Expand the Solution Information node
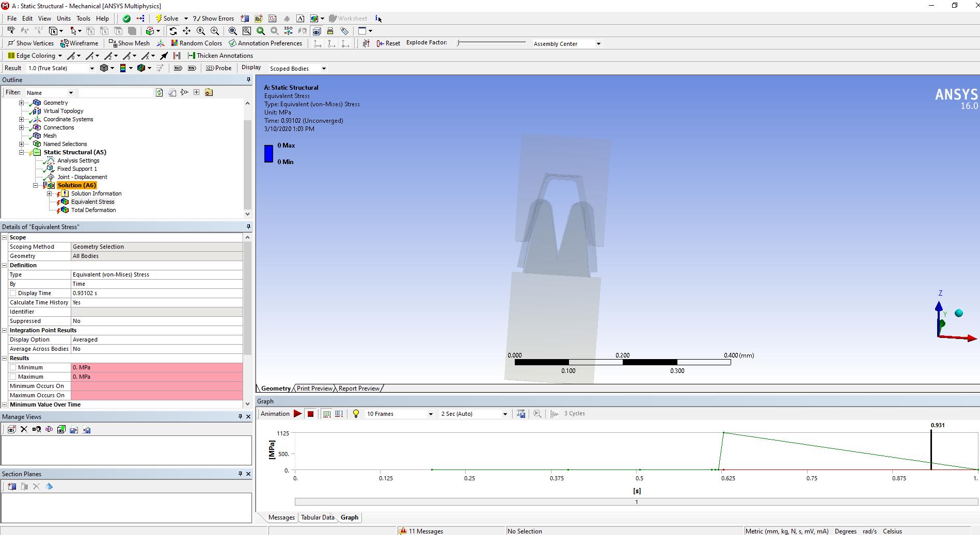This screenshot has height=535, width=980. click(x=50, y=193)
